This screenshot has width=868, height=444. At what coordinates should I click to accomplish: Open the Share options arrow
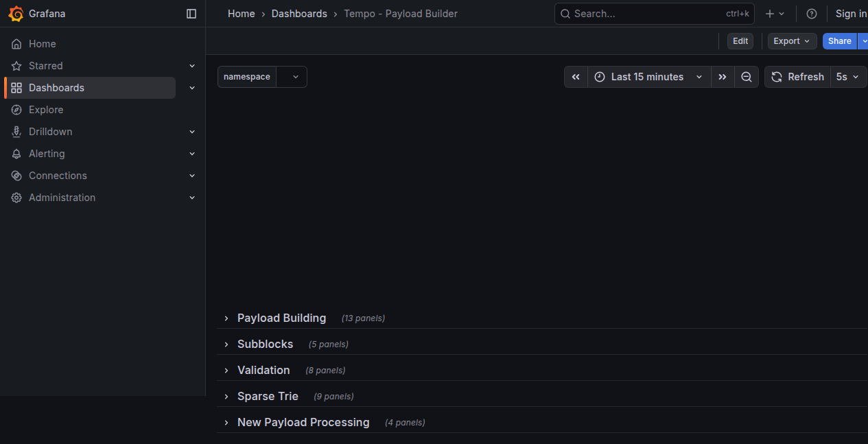(863, 41)
